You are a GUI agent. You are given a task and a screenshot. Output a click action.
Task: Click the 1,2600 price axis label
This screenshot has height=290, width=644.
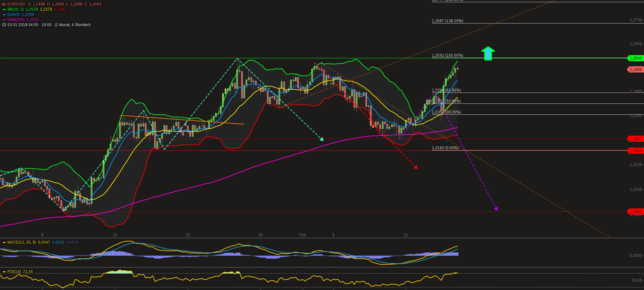[x=636, y=44]
